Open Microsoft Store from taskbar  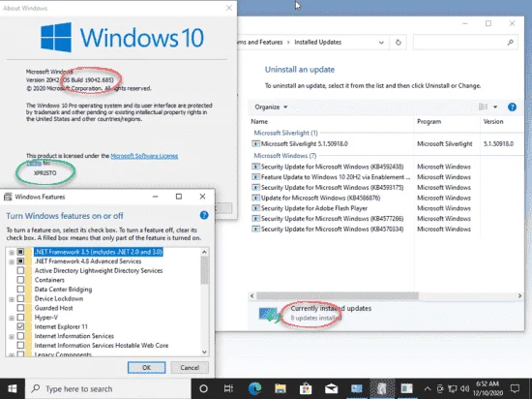pyautogui.click(x=306, y=388)
